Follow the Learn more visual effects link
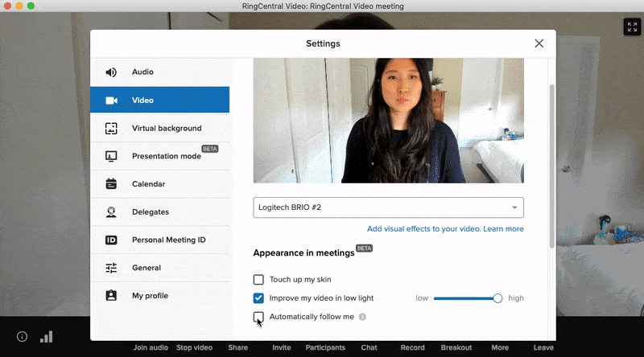Image resolution: width=644 pixels, height=357 pixels. (x=503, y=229)
